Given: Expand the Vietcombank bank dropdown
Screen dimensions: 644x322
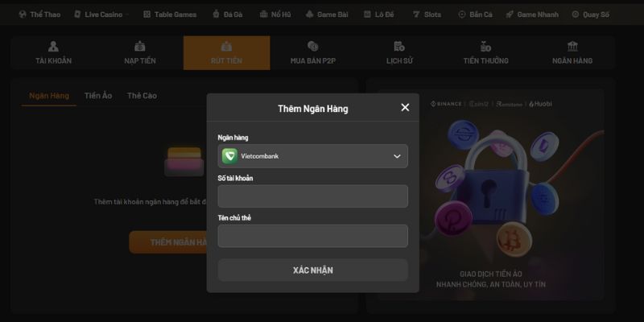Looking at the screenshot, I should pyautogui.click(x=313, y=156).
